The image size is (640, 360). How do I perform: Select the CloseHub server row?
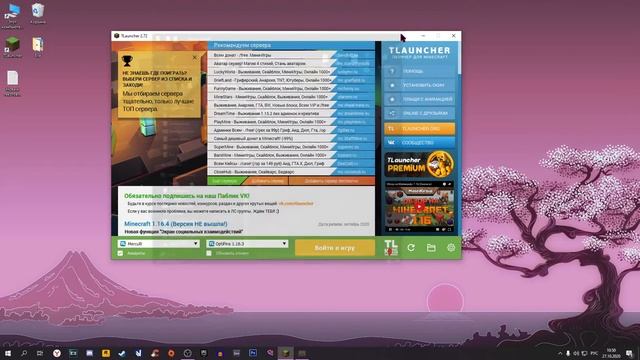pyautogui.click(x=291, y=172)
